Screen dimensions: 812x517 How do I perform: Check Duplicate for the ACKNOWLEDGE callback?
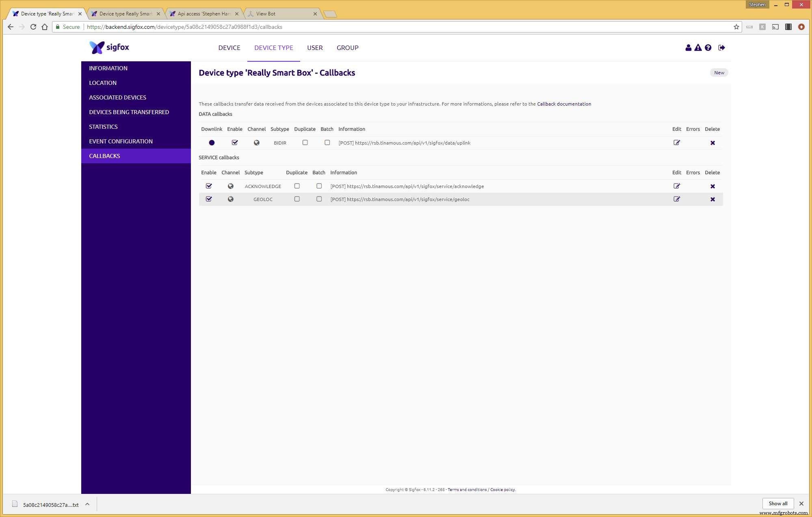point(297,186)
